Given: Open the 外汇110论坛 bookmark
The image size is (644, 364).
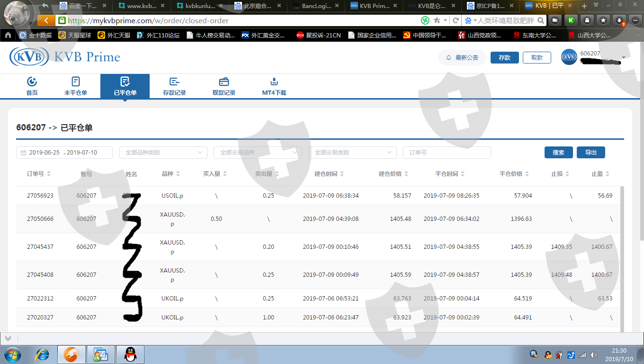Looking at the screenshot, I should click(x=159, y=35).
